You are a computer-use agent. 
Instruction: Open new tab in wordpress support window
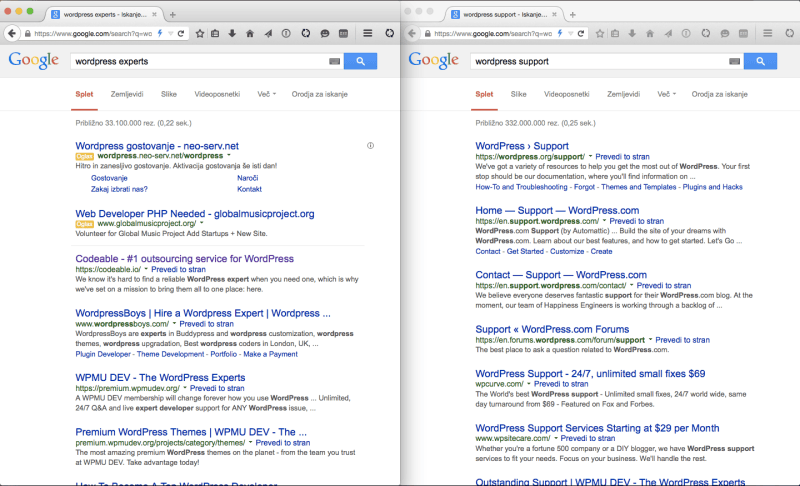coord(572,15)
